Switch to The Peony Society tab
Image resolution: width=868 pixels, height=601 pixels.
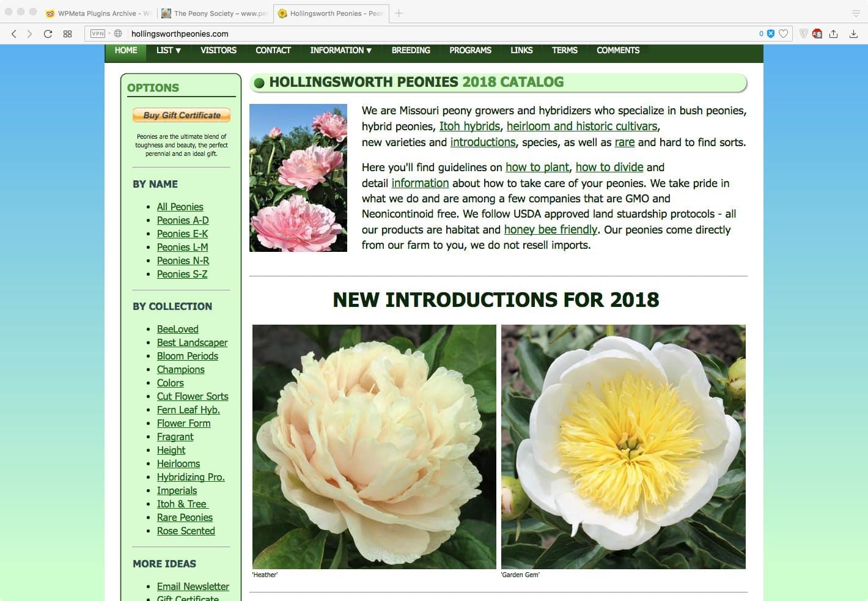214,13
